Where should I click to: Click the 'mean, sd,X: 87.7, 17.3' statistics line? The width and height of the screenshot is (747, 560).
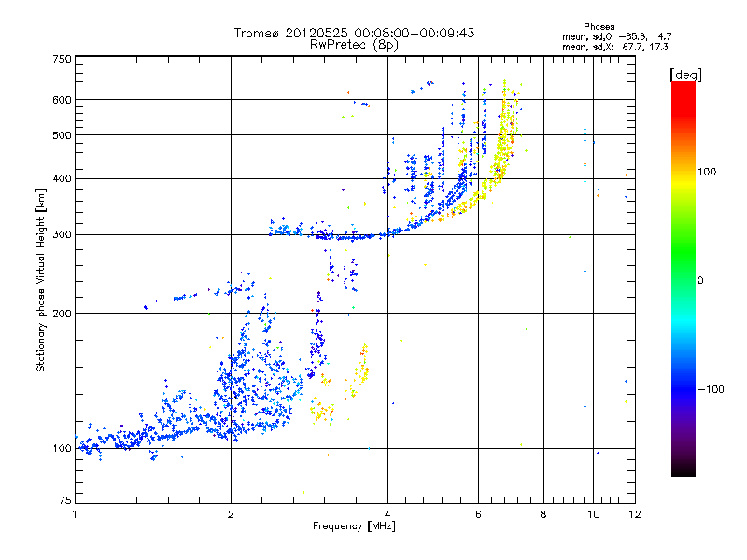615,47
